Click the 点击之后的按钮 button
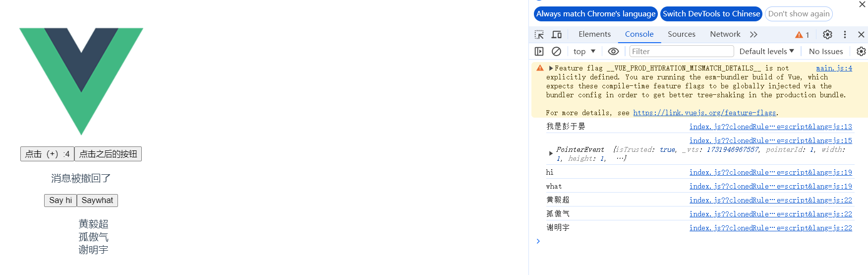Screen dimensions: 868x275 [108, 154]
